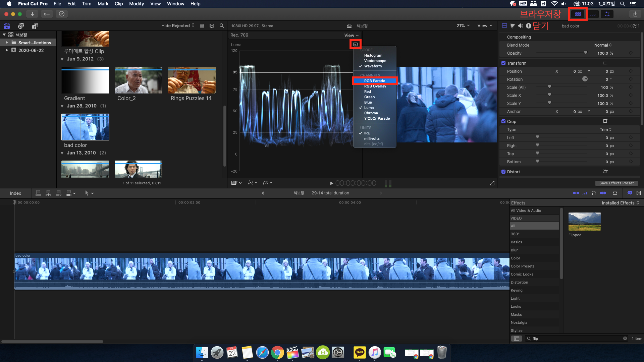Click the bad color clip thumbnail
This screenshot has width=644, height=362.
85,127
